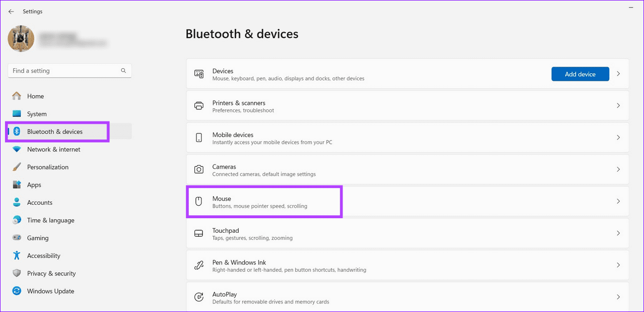Click the Touchpad icon
The width and height of the screenshot is (644, 312).
coord(199,233)
